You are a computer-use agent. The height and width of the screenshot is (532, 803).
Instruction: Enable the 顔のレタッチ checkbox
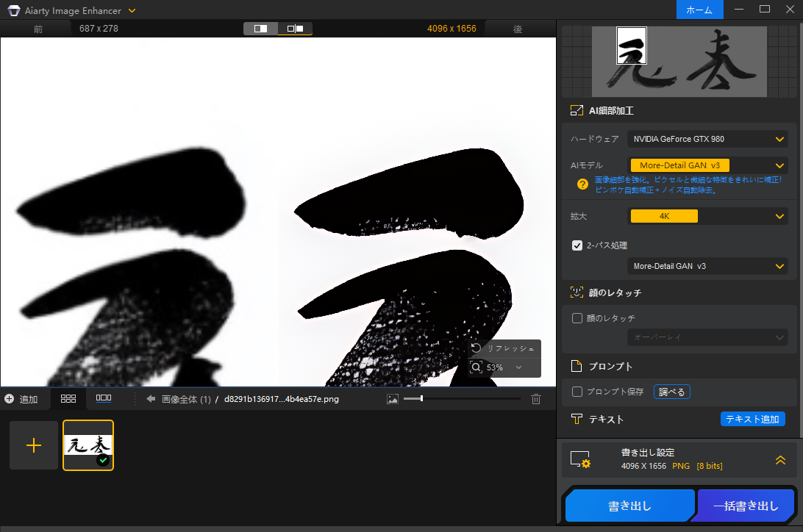577,318
